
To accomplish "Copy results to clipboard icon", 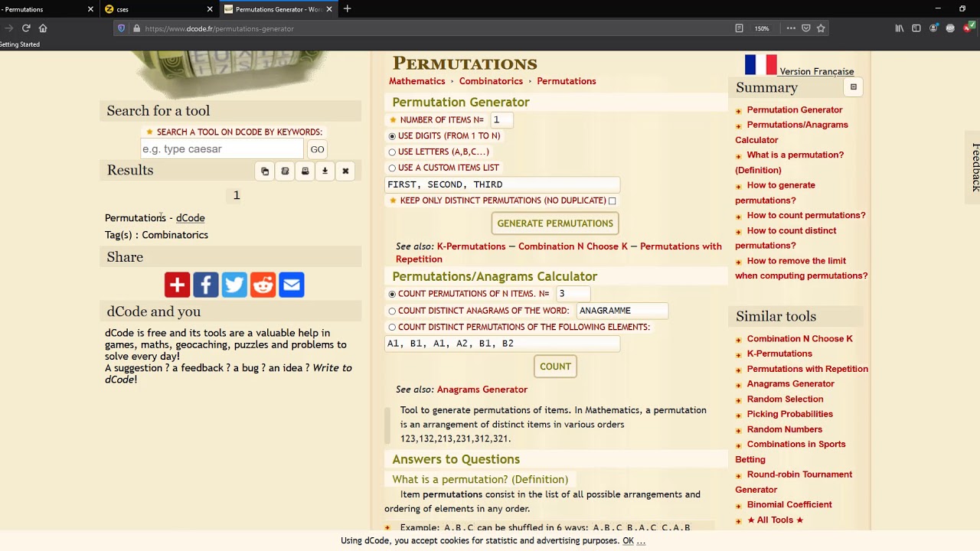I will point(265,171).
